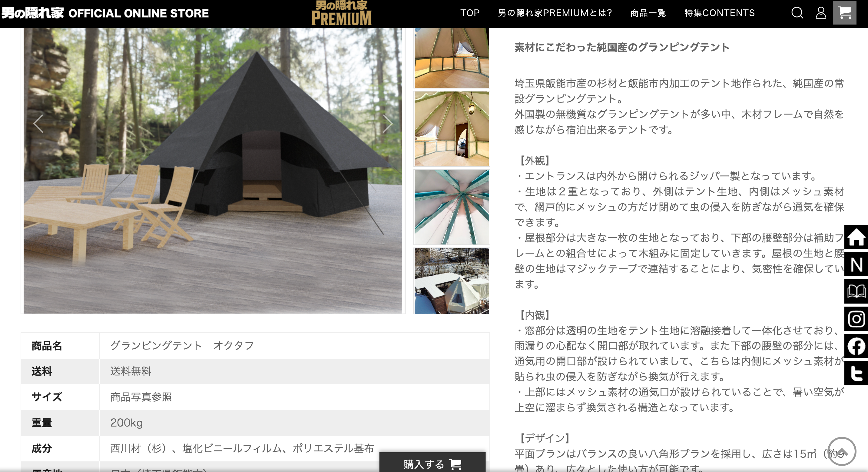868x472 pixels.
Task: Open the Facebook sidebar icon
Action: click(856, 346)
